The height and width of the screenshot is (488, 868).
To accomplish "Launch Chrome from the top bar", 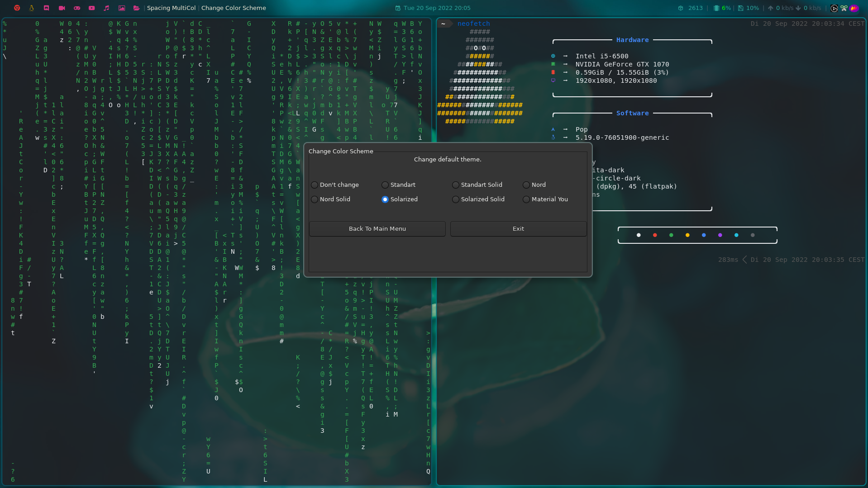I will (x=17, y=8).
